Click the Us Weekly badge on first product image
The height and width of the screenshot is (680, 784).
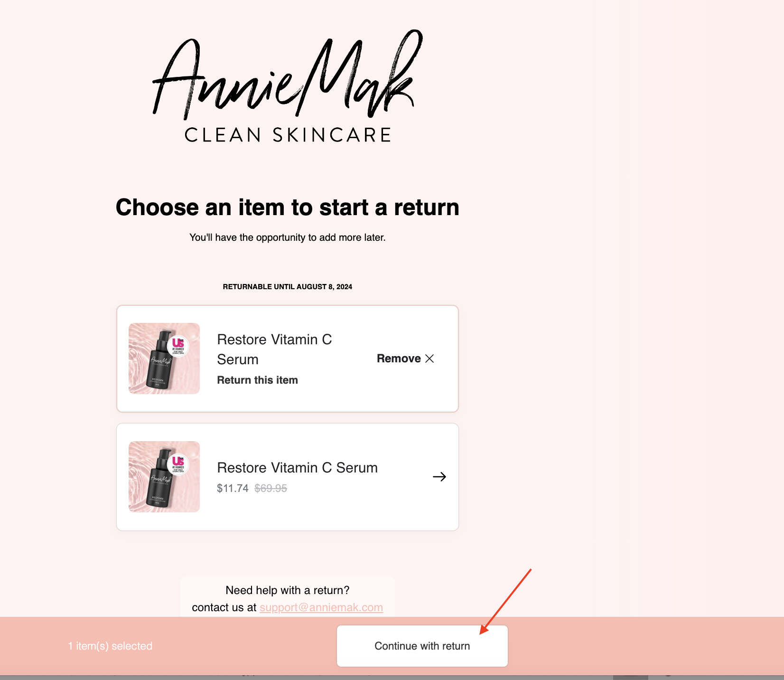[x=178, y=346]
